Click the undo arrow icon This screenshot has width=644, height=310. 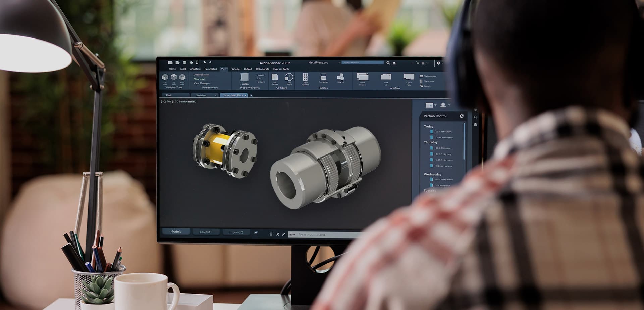point(204,62)
